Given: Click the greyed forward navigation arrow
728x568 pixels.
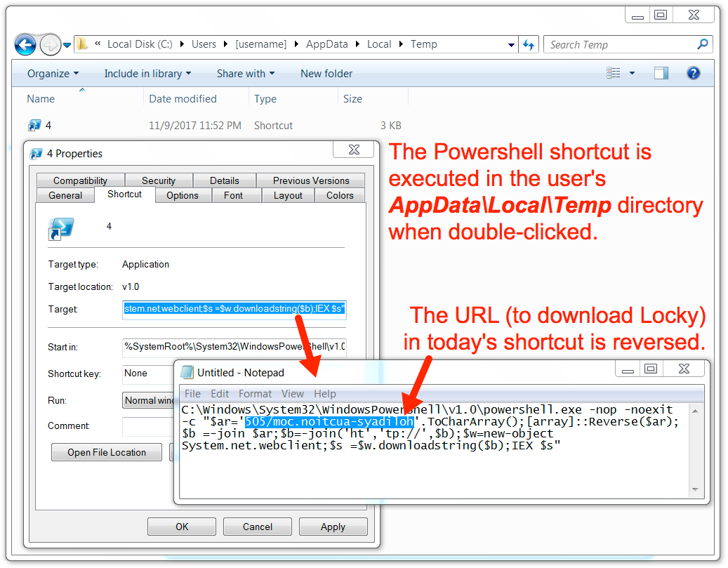Looking at the screenshot, I should pos(50,45).
